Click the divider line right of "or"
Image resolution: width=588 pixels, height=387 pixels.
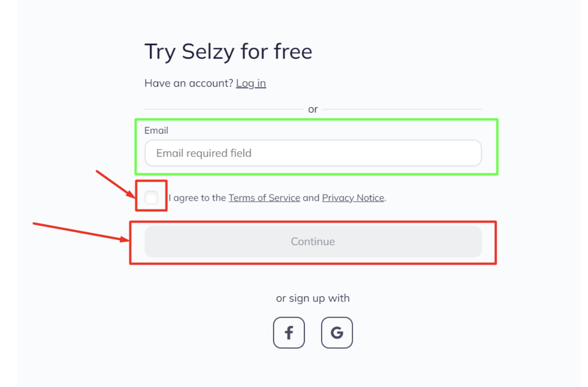click(x=402, y=109)
